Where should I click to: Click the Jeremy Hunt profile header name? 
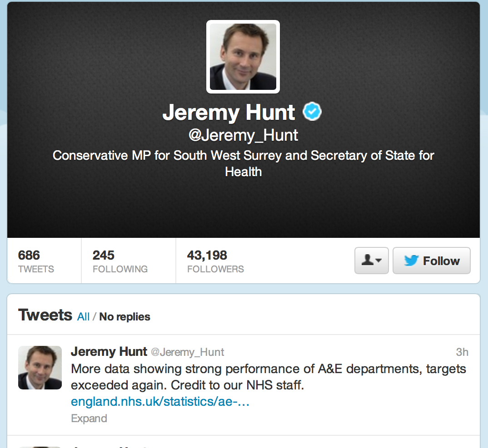229,112
